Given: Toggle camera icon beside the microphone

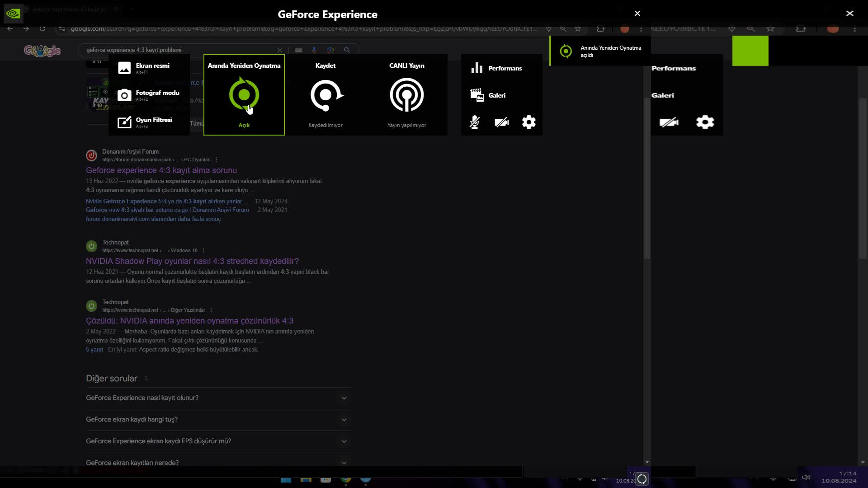Looking at the screenshot, I should [502, 122].
